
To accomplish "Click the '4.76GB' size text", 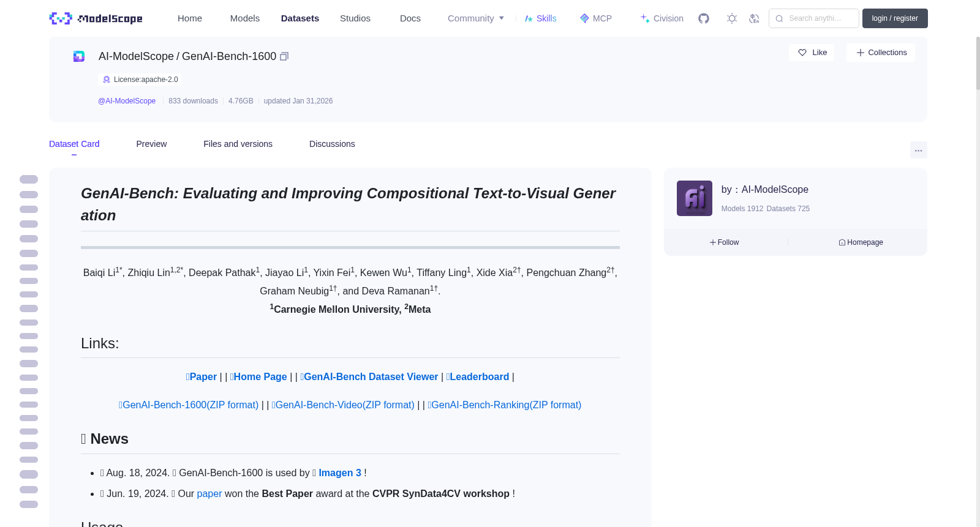I will [x=241, y=101].
